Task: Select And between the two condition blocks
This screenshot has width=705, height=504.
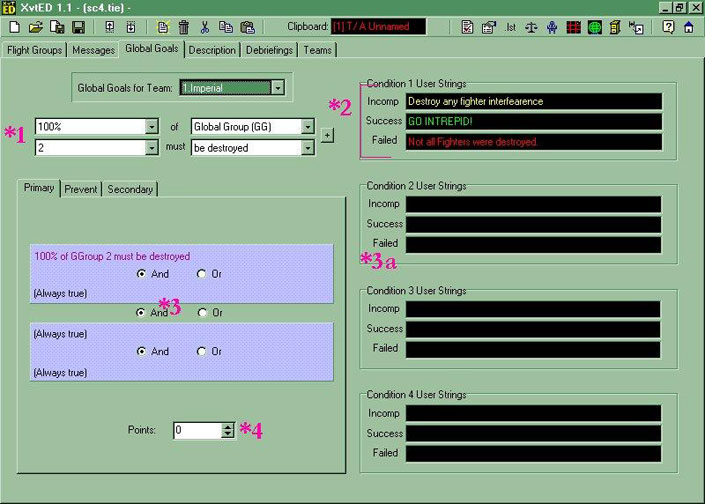Action: [141, 312]
